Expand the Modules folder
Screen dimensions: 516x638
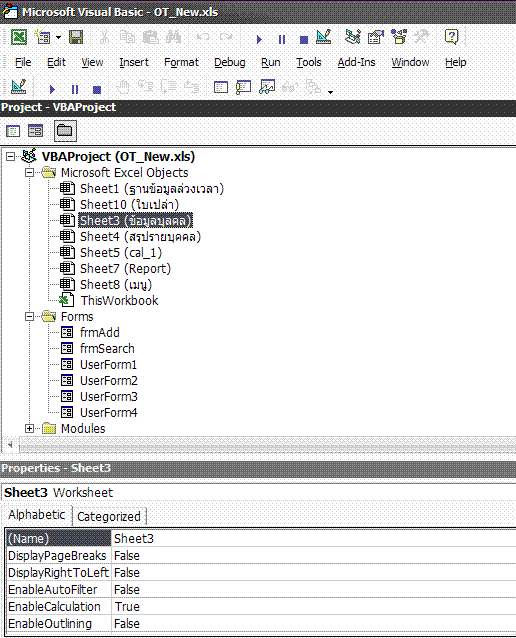pos(29,428)
